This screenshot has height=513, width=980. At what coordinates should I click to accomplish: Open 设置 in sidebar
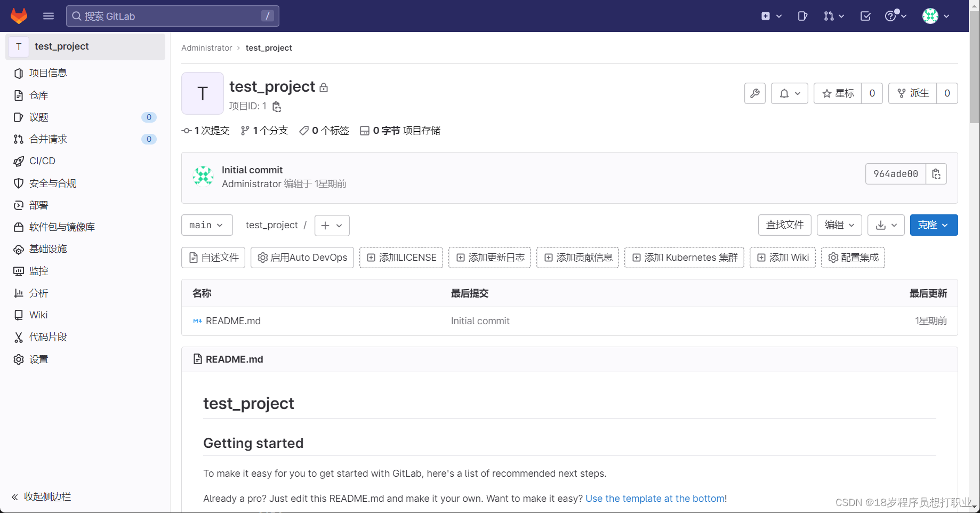[x=85, y=359]
